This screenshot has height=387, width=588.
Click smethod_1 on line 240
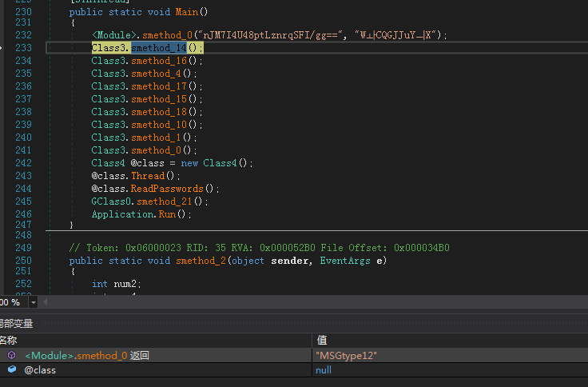[156, 137]
